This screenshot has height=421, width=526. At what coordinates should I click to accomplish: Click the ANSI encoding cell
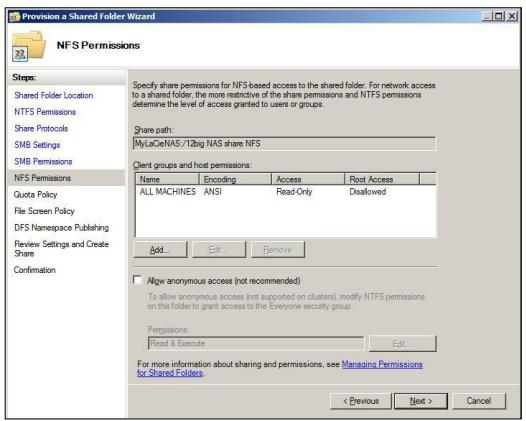pyautogui.click(x=213, y=192)
